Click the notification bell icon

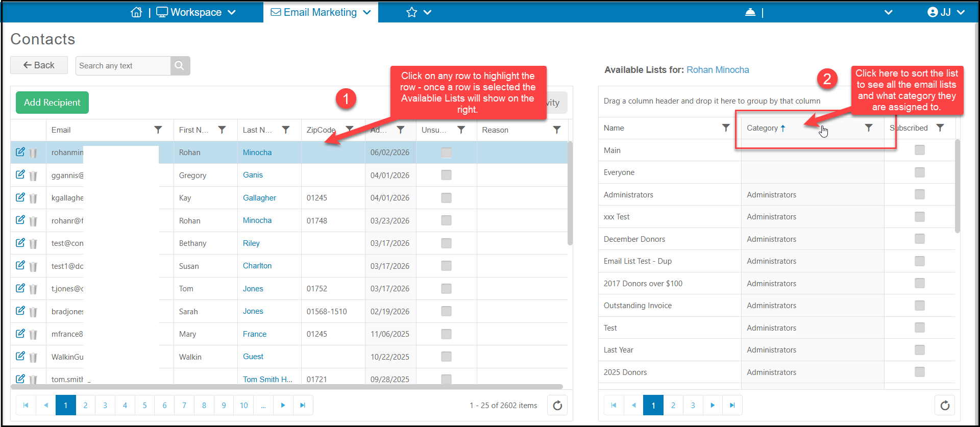click(x=750, y=12)
